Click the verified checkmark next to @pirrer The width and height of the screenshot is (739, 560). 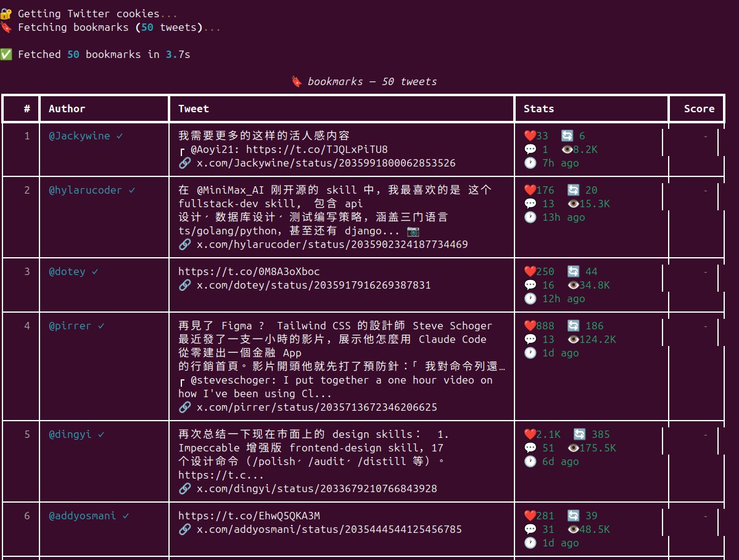tap(101, 326)
